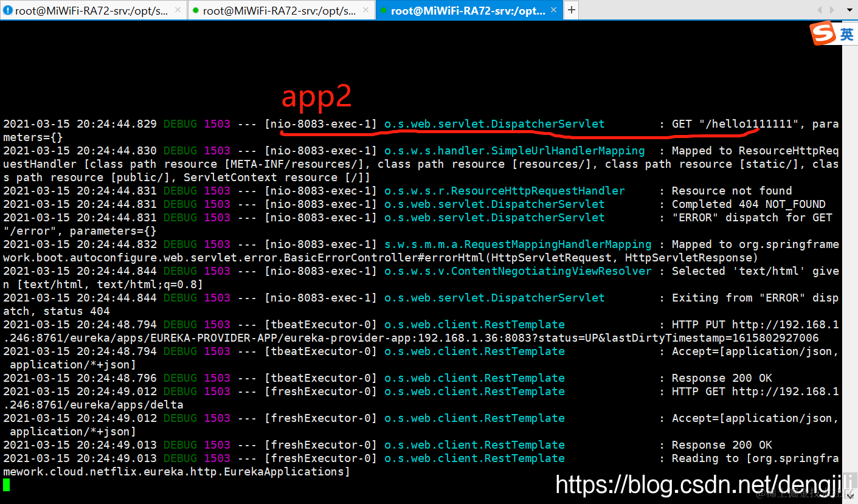Open a new session tab with plus button

572,10
